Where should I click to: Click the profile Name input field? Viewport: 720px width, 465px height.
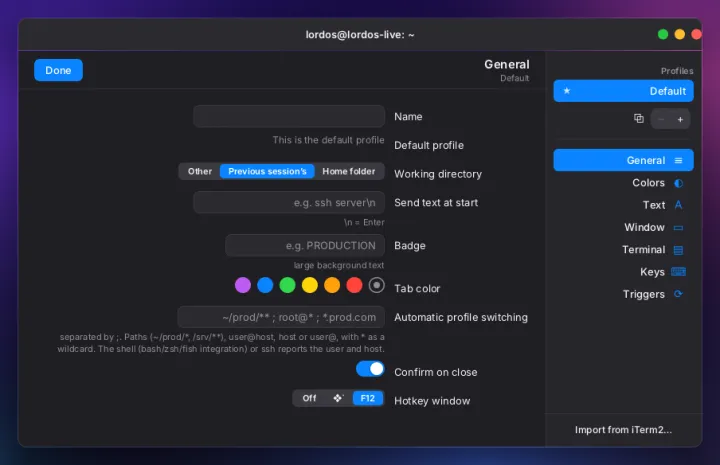click(x=289, y=116)
